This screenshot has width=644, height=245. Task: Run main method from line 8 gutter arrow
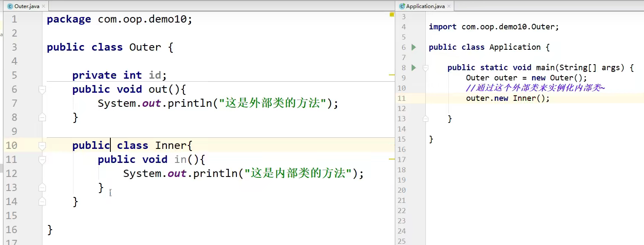point(414,68)
